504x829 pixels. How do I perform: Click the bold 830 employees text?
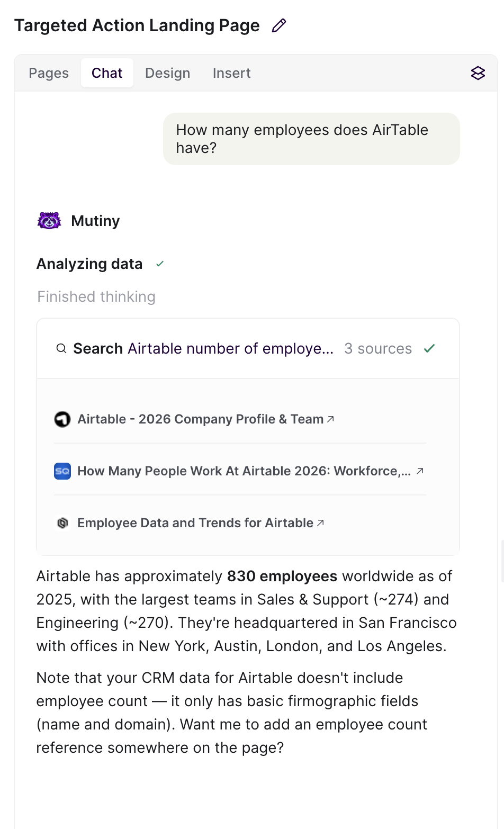[282, 576]
